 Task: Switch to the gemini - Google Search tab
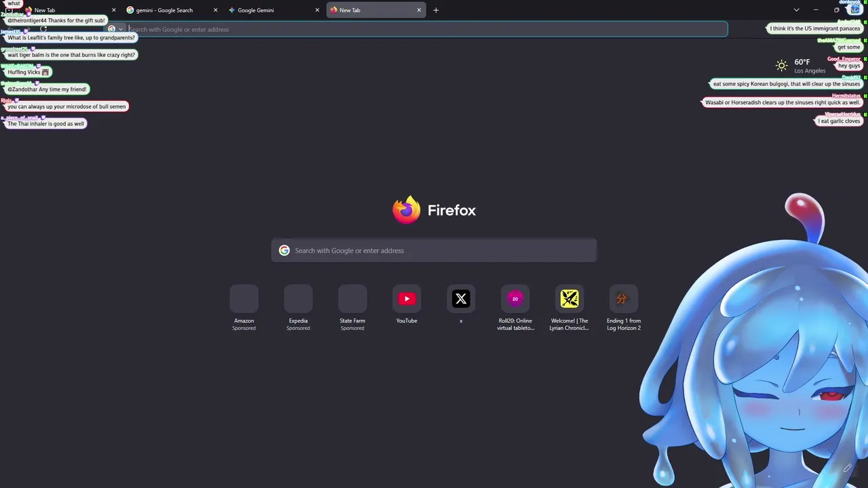point(172,10)
